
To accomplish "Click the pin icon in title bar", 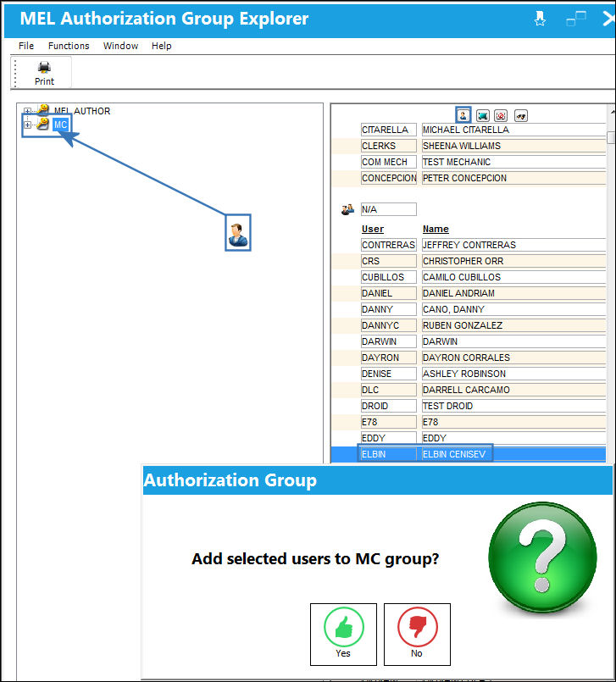I will pos(540,19).
